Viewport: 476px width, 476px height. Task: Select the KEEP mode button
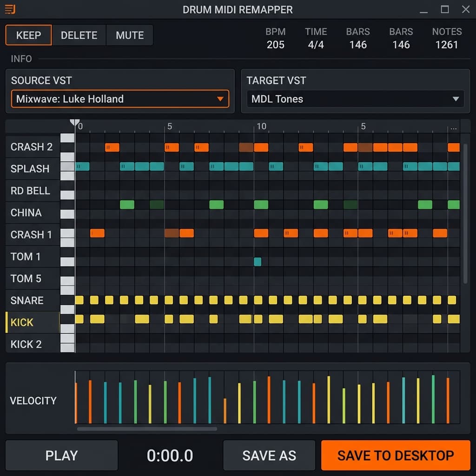(x=28, y=35)
